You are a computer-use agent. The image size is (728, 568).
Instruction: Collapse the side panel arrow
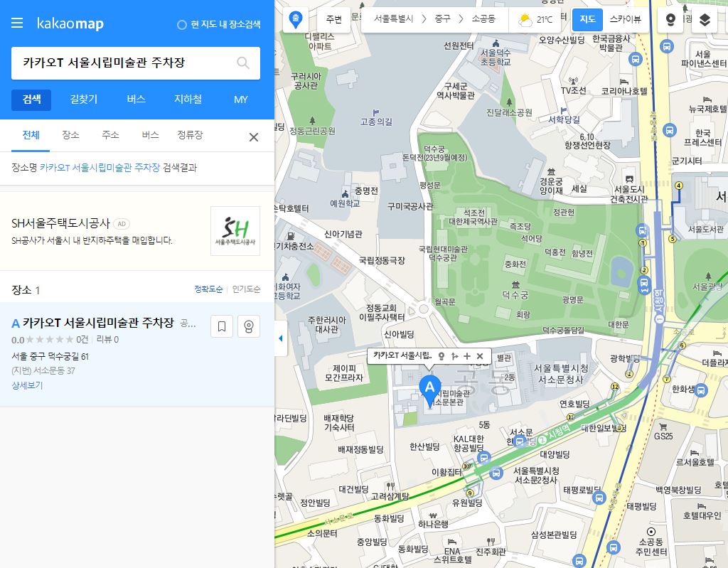[280, 338]
